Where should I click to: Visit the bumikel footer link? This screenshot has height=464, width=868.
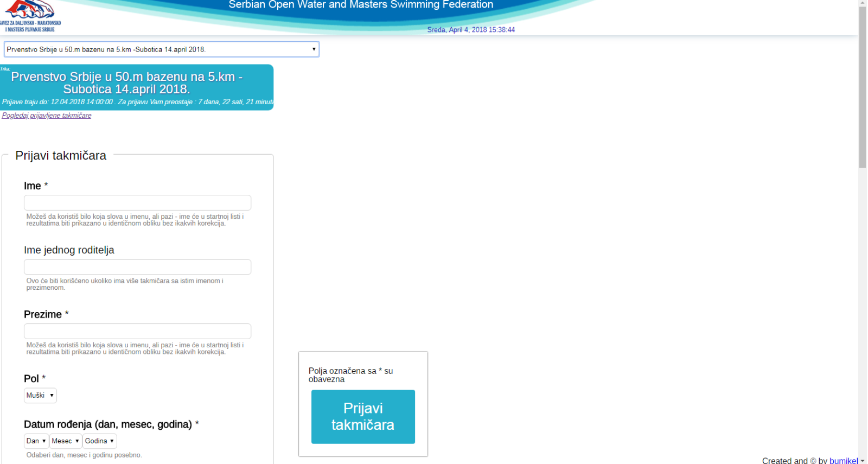(x=844, y=460)
